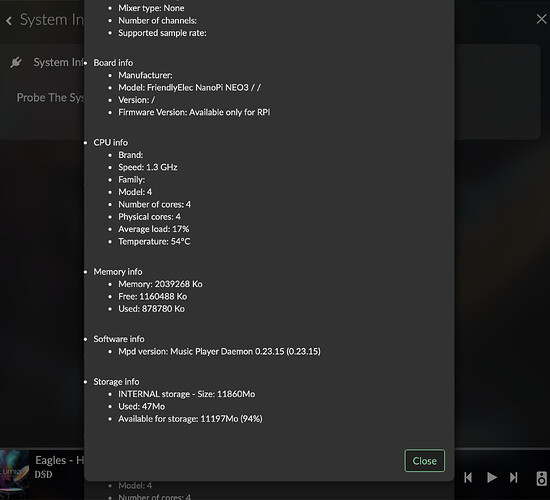The height and width of the screenshot is (500, 550).
Task: Select Model: FriendlyElec NanoPi NEO3 line
Action: pos(189,87)
